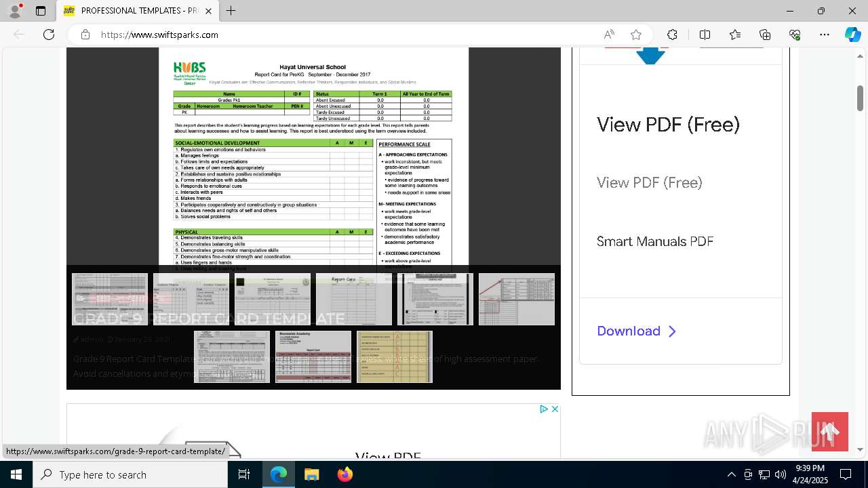The width and height of the screenshot is (868, 488).
Task: Open the Hayat Universal School report card image
Action: pos(313,160)
